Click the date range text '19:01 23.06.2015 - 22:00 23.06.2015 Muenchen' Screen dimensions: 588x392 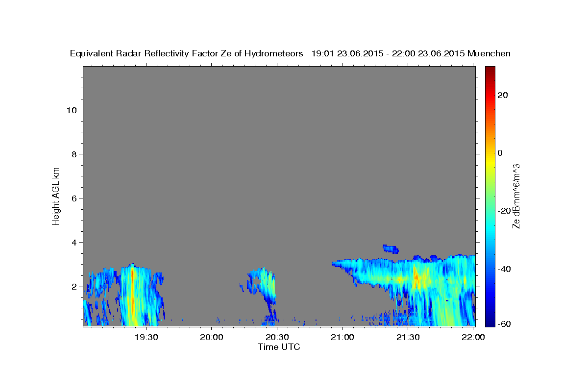pyautogui.click(x=411, y=53)
